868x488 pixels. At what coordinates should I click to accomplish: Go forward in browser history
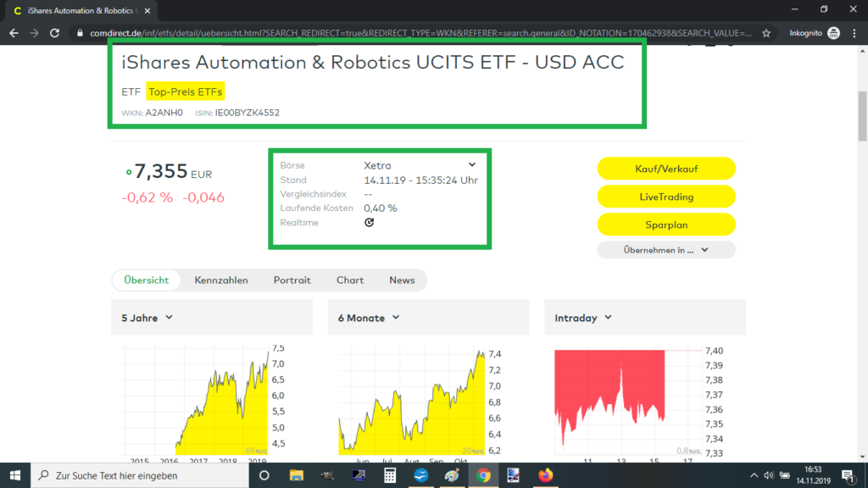(x=34, y=33)
